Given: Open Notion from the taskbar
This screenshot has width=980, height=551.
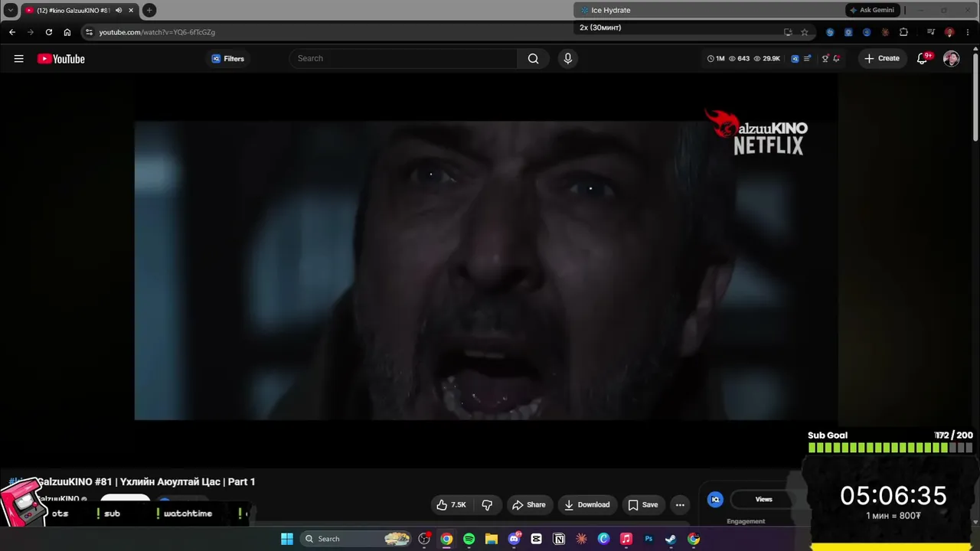Looking at the screenshot, I should tap(559, 539).
